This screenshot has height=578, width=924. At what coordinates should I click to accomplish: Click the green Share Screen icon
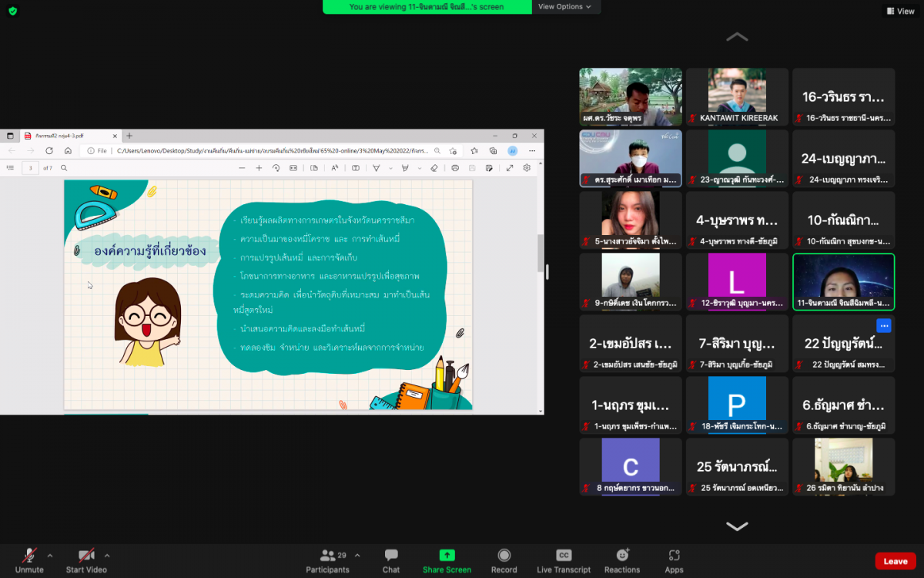click(447, 556)
